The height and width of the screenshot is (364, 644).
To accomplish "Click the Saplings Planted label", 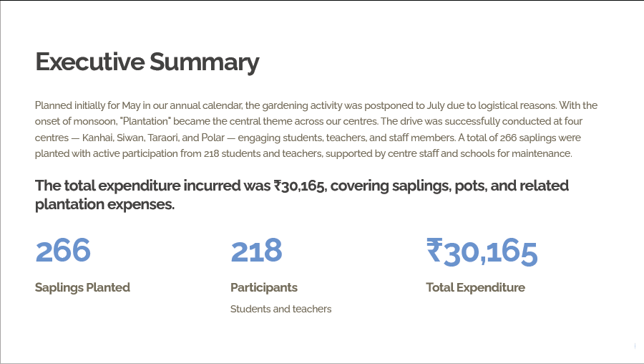I will click(82, 287).
